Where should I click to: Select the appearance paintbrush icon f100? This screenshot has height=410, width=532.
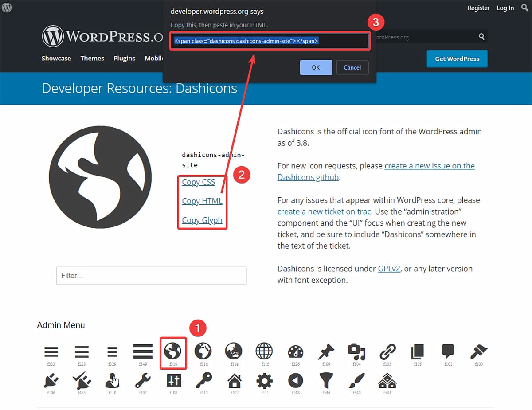(479, 352)
